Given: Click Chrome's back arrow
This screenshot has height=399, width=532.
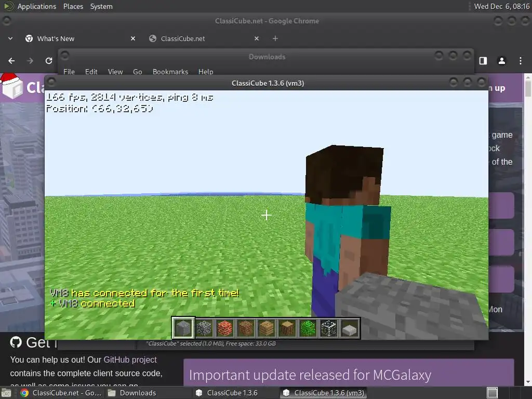Looking at the screenshot, I should (11, 61).
